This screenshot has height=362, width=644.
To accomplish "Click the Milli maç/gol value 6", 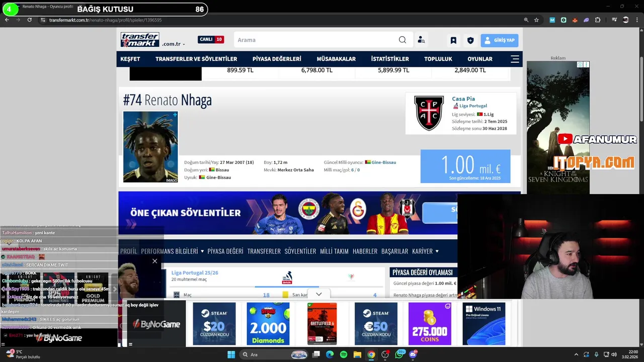I will (353, 170).
